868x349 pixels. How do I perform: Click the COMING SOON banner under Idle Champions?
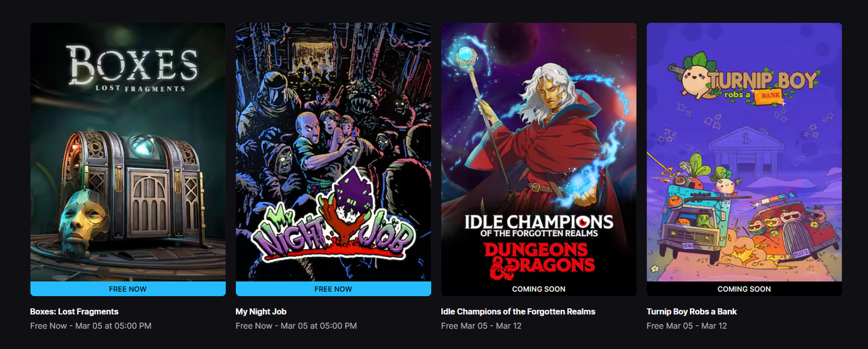[x=539, y=289]
